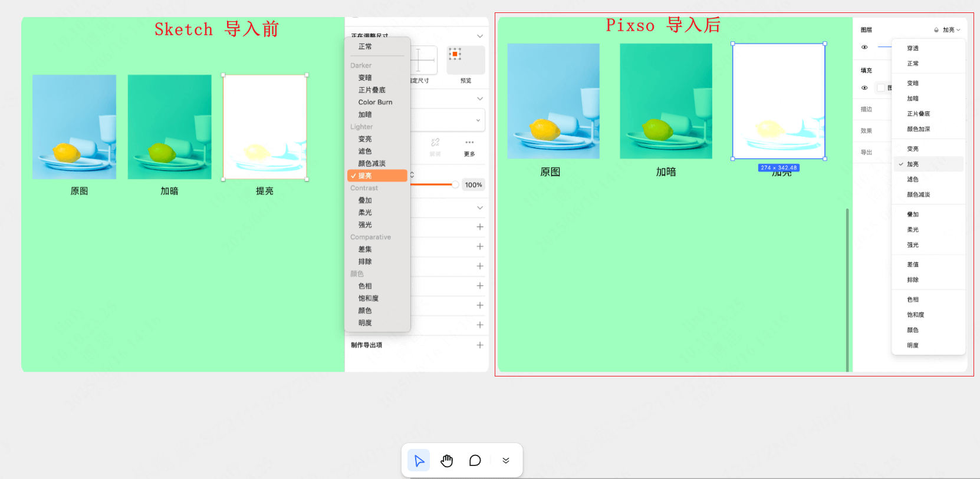Toggle fill visibility eye under 填充
Viewport: 980px width, 479px height.
[864, 88]
